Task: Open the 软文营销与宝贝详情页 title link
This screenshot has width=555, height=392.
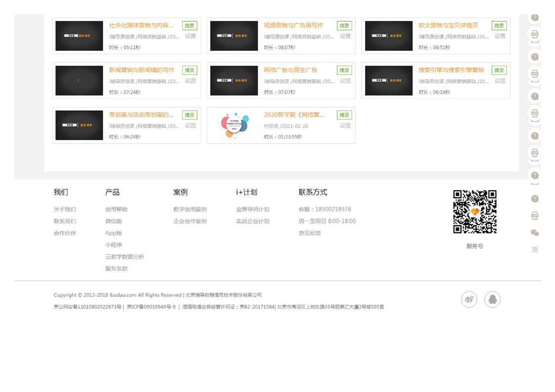Action: click(448, 25)
